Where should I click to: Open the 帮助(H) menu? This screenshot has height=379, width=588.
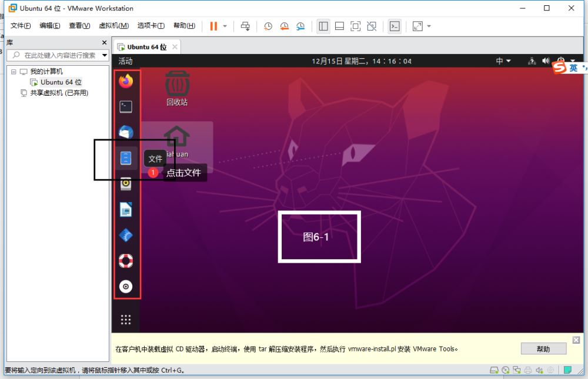[x=184, y=25]
